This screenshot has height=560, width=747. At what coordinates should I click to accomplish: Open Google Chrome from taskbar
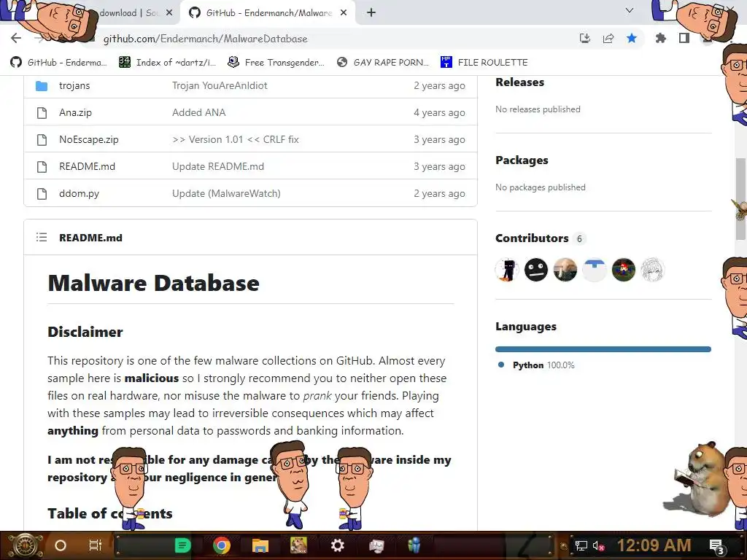tap(222, 545)
